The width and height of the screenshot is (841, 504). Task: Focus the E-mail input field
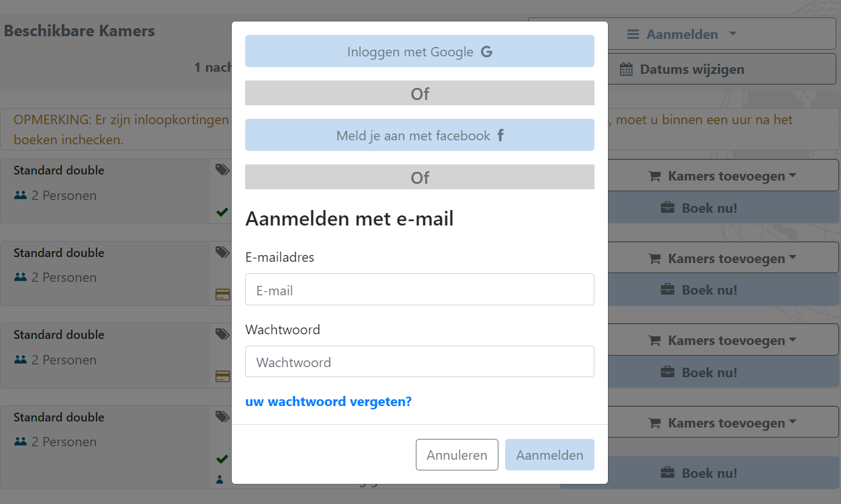click(x=420, y=290)
